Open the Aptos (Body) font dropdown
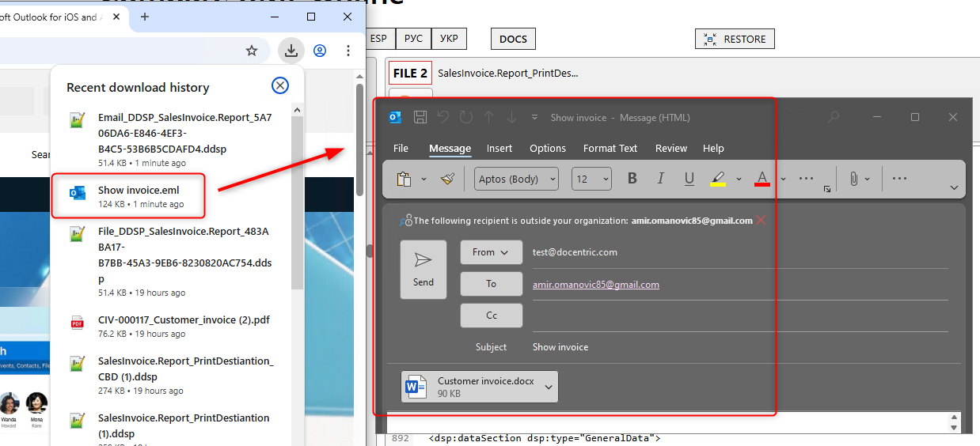Screen dimensions: 980x446 click(516, 179)
